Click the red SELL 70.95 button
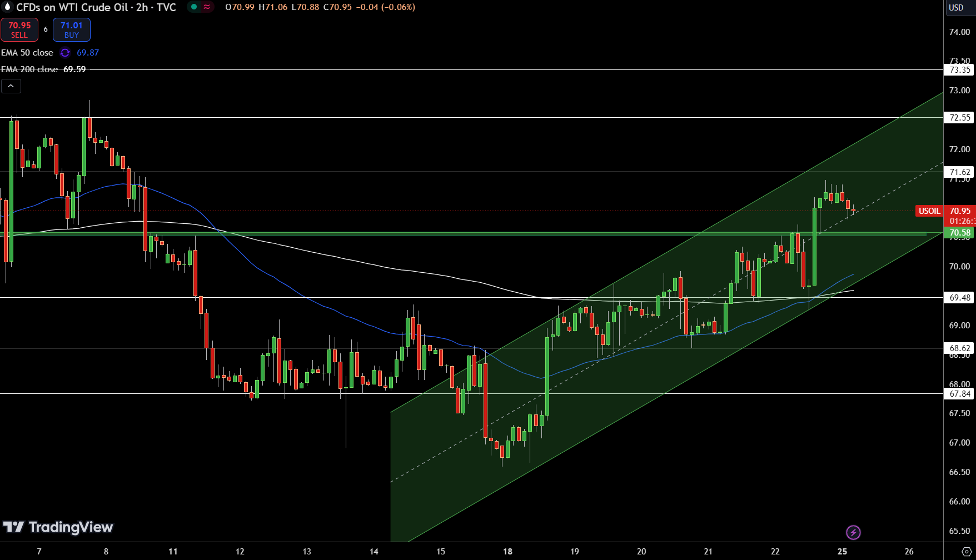 [x=19, y=30]
